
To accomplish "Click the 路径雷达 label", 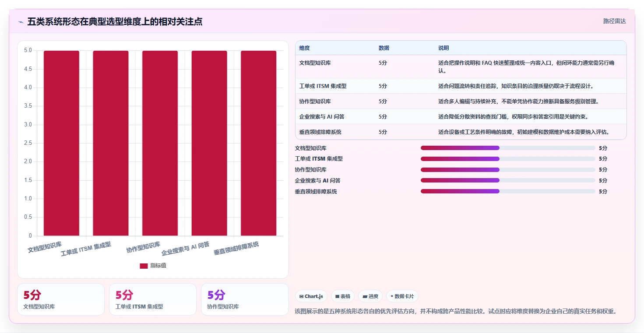I will click(x=614, y=21).
